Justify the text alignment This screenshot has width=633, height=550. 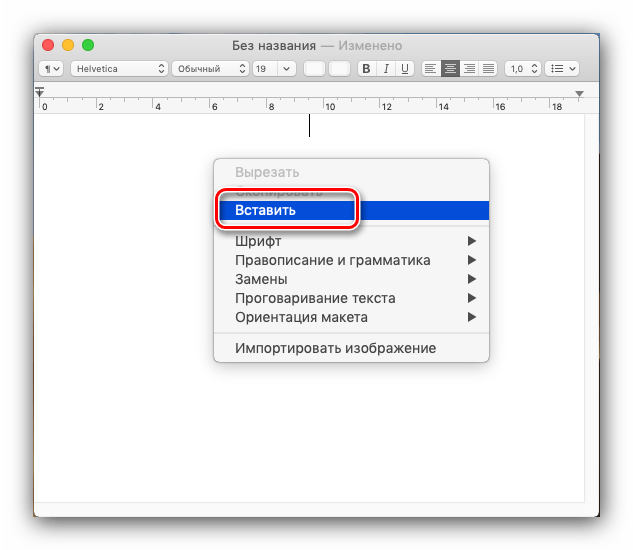[x=488, y=69]
